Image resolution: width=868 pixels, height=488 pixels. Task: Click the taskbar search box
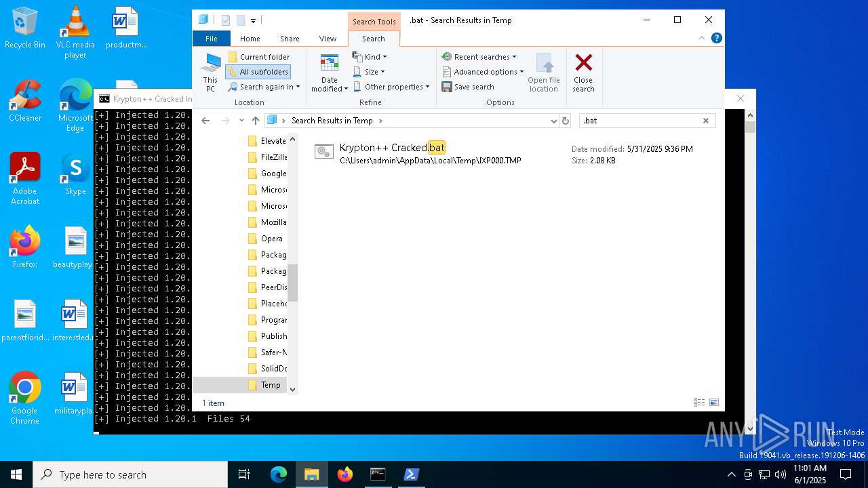click(x=130, y=474)
